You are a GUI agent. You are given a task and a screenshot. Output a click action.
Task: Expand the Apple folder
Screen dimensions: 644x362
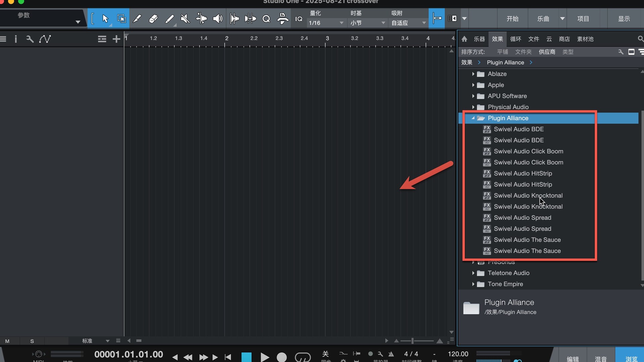tap(473, 85)
